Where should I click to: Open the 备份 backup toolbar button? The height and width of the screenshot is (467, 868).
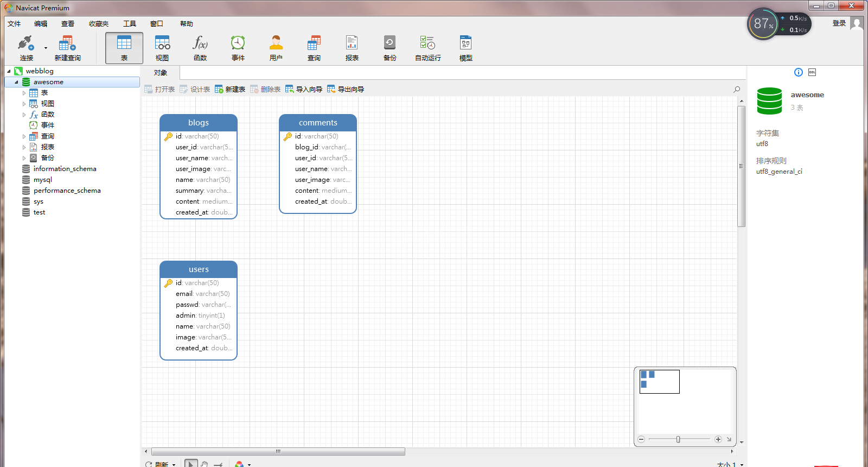tap(390, 48)
